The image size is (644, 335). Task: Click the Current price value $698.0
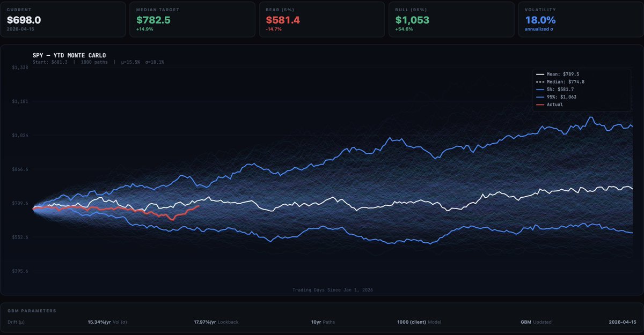point(24,20)
